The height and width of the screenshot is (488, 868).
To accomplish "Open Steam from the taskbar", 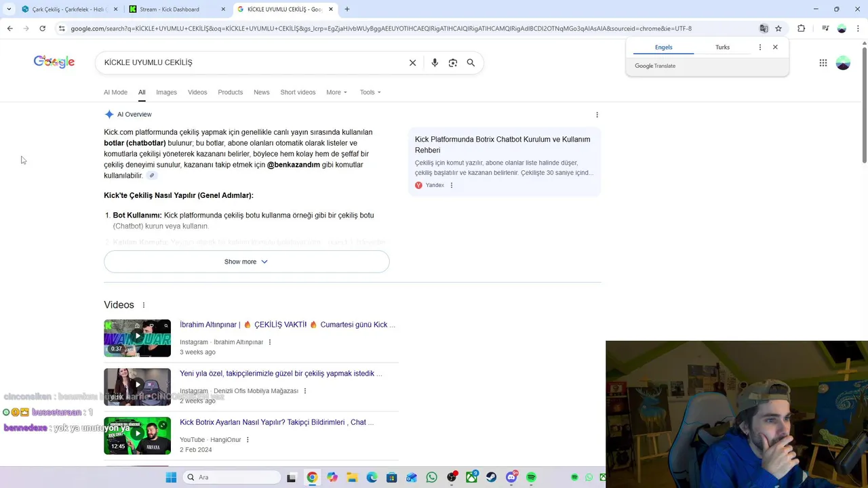I will [491, 477].
